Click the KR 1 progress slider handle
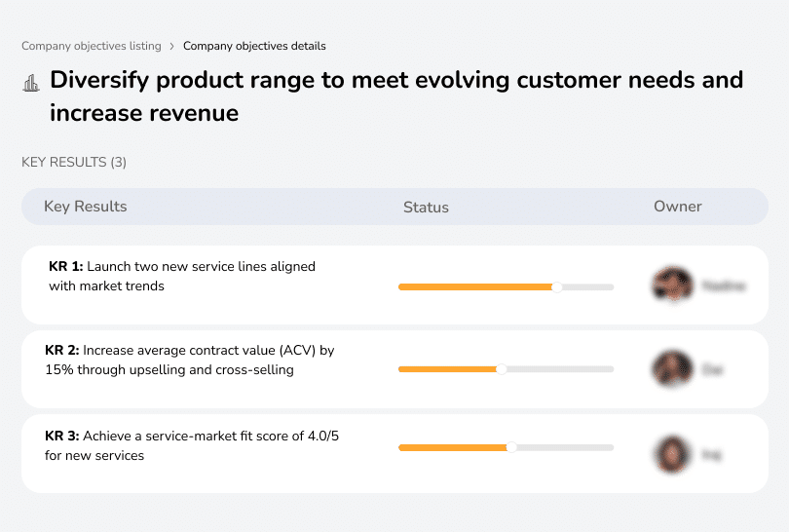Viewport: 789px width, 532px height. 557,286
